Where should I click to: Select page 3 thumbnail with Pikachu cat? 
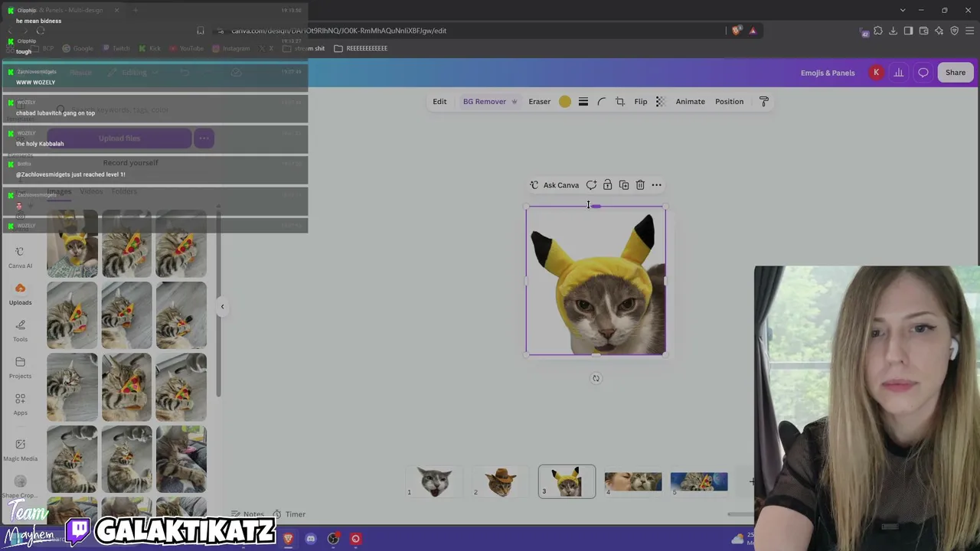(567, 481)
